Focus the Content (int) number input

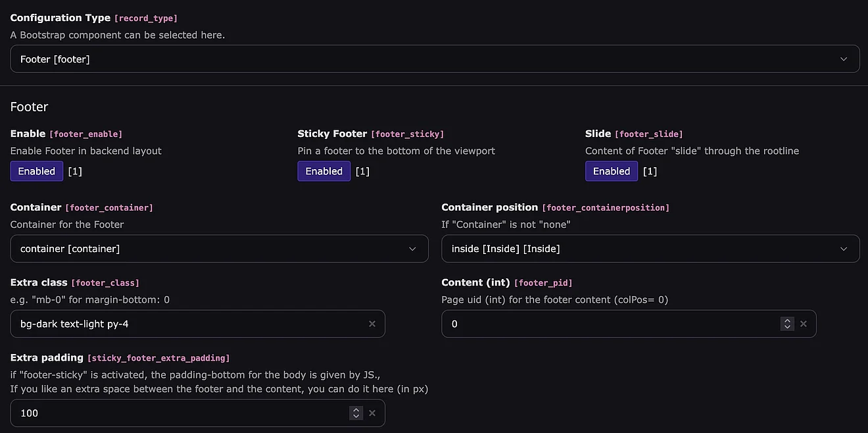point(608,324)
